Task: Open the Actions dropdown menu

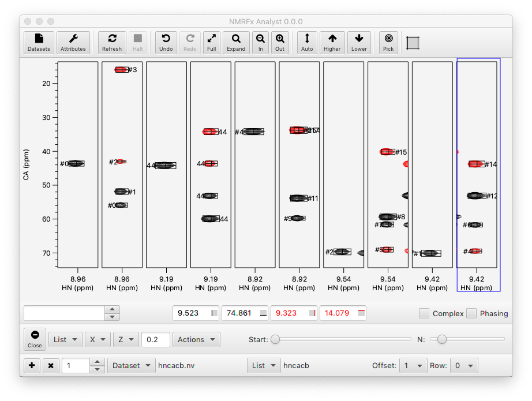Action: click(196, 340)
